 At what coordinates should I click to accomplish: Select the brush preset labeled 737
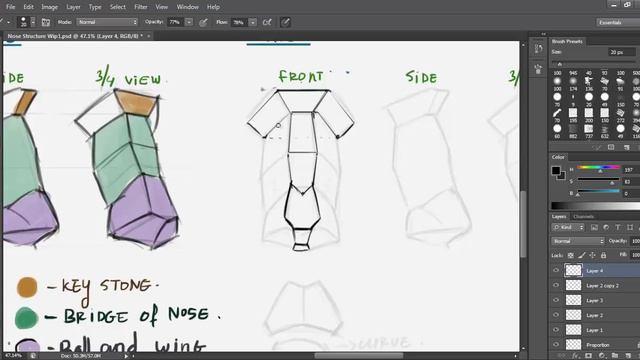(589, 131)
